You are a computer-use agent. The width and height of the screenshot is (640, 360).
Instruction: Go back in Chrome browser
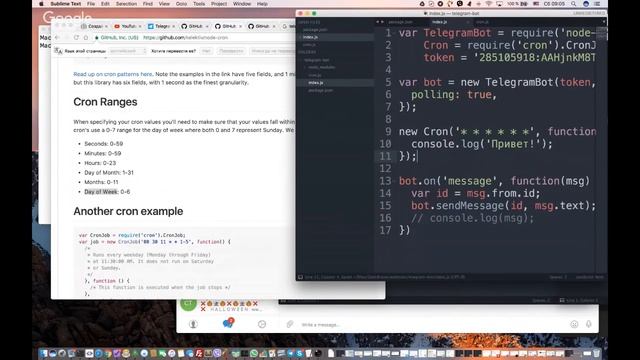[x=58, y=38]
